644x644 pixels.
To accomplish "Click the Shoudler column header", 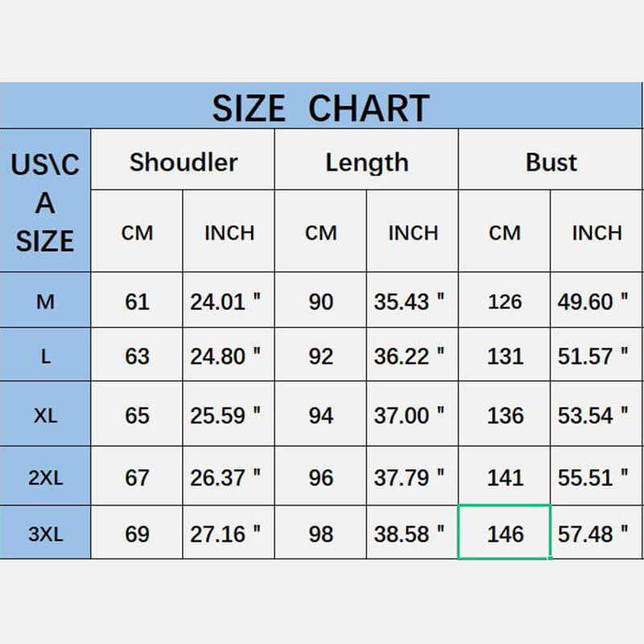I will (x=184, y=162).
